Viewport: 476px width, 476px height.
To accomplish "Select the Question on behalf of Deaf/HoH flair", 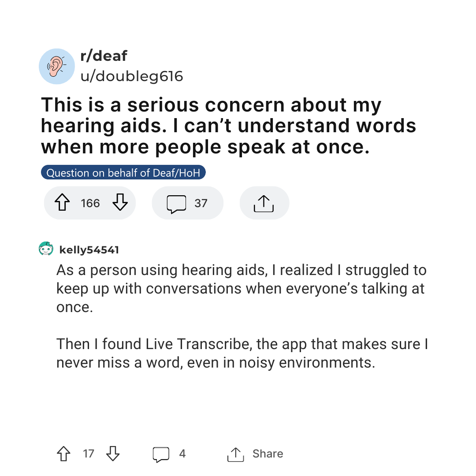I will (123, 172).
